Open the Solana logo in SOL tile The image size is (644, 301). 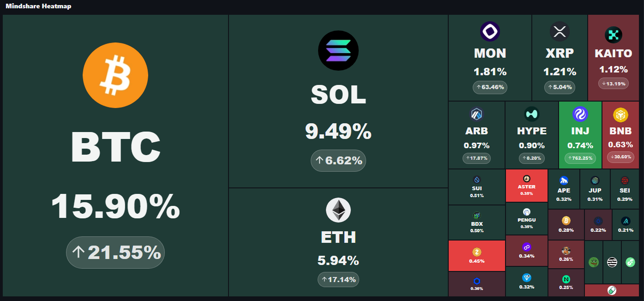[x=338, y=50]
